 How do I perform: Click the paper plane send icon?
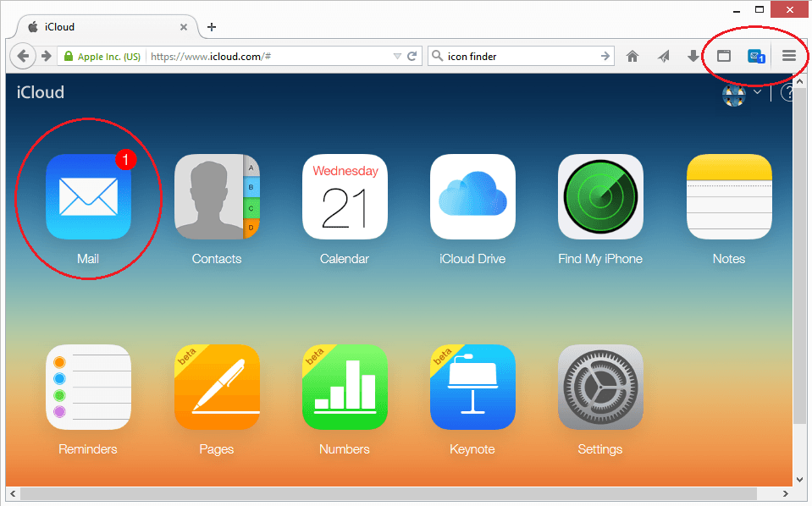(663, 56)
